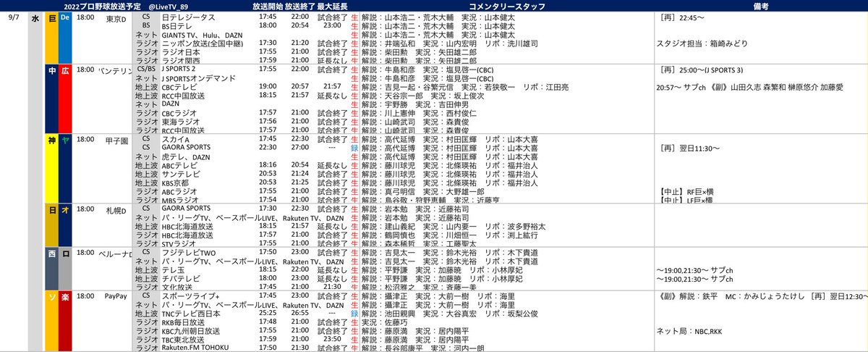Screen dimensions: 868x352
Task: Select the '放送終了' column header
Action: pyautogui.click(x=300, y=5)
